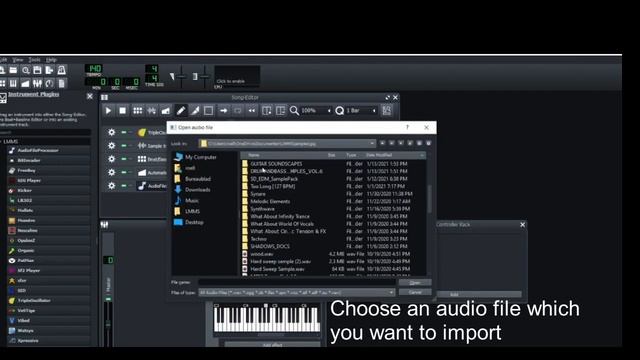Click the recent projects magnifier icon
The width and height of the screenshot is (640, 360).
(25, 70)
